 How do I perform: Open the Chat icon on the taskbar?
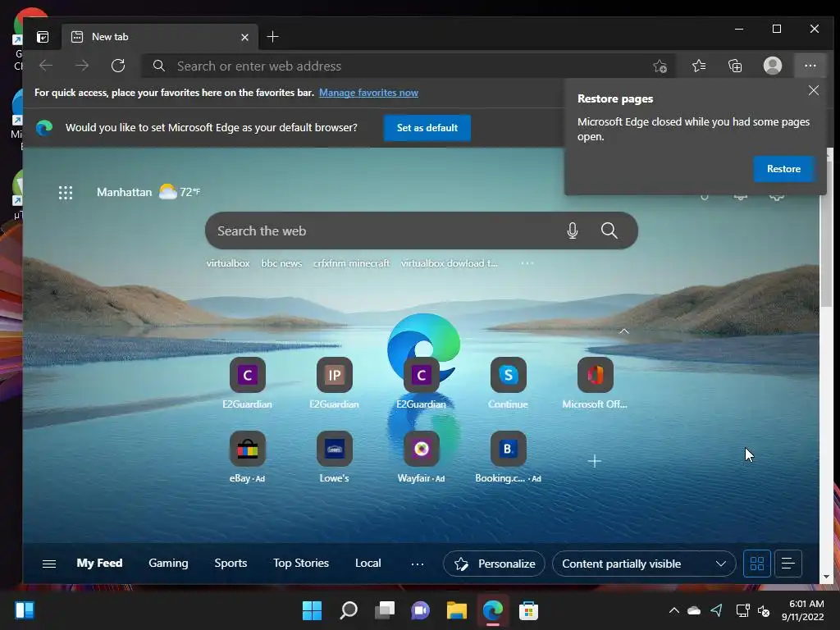pyautogui.click(x=421, y=610)
